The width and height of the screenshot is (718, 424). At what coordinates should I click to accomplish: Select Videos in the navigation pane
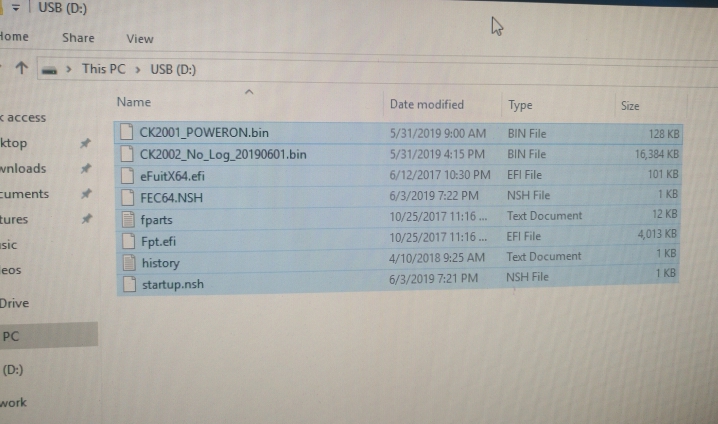[x=11, y=270]
